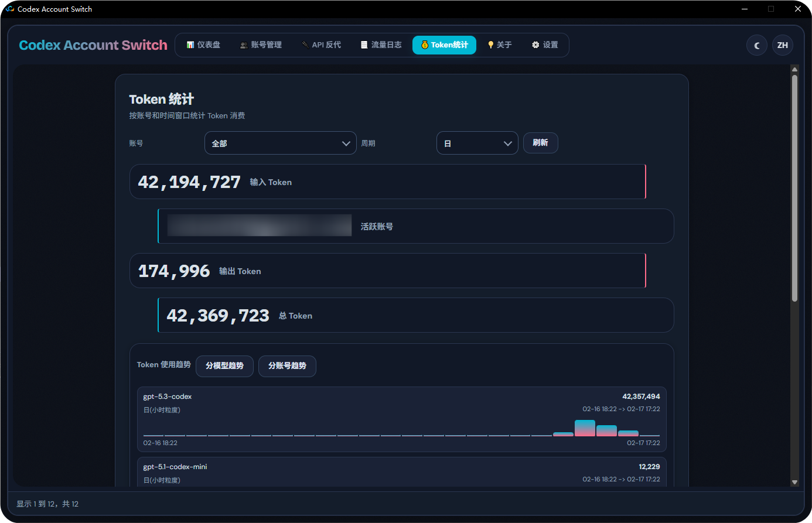812x523 pixels.
Task: Click the Codex Account Switch logo title
Action: point(93,45)
